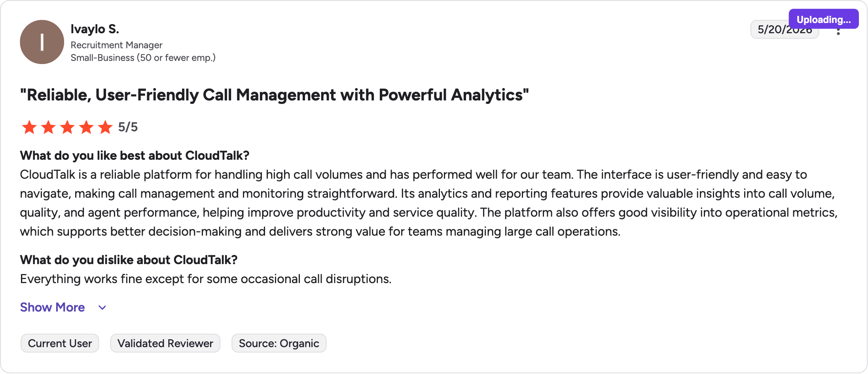Select the second orange rating star

click(x=48, y=127)
